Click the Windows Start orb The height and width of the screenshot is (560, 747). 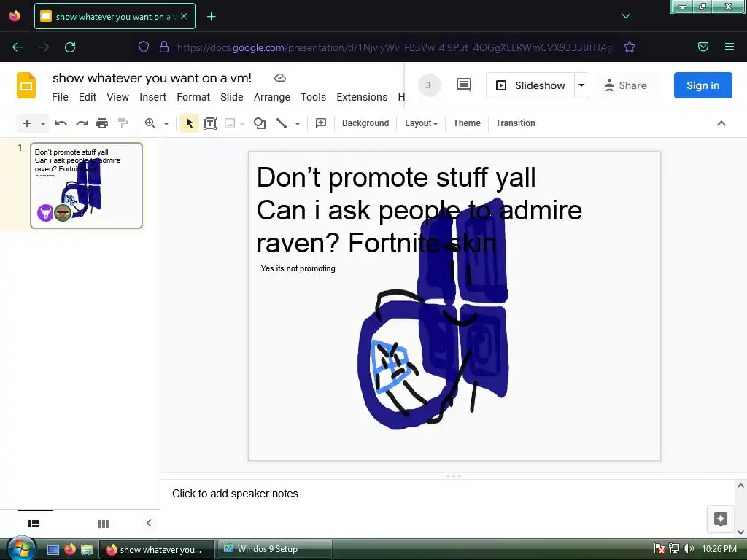(20, 548)
